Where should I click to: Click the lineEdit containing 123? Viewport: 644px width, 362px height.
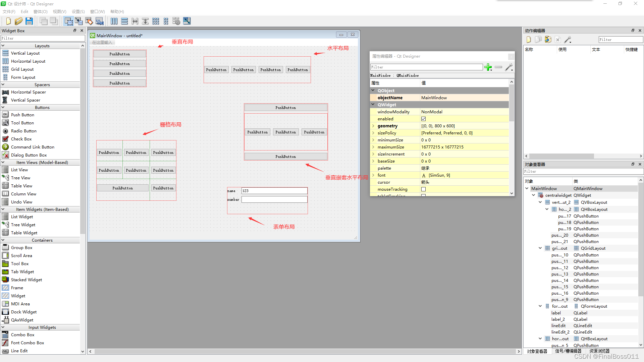274,191
